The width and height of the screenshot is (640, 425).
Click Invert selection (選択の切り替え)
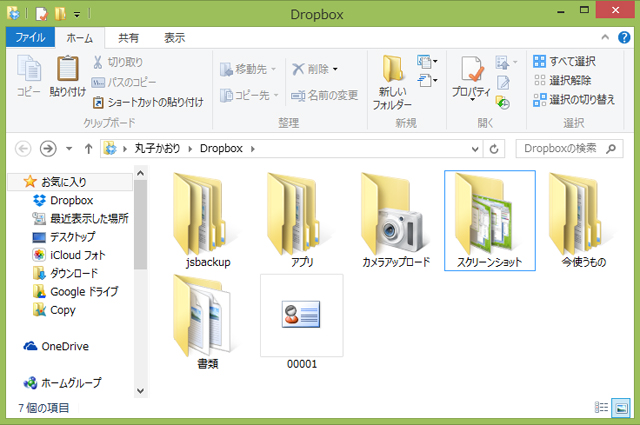(574, 99)
